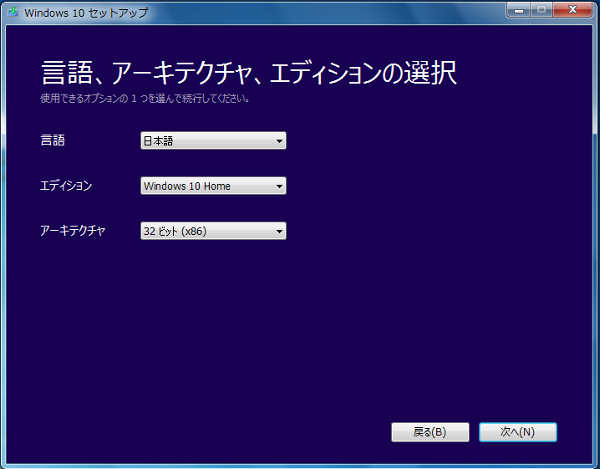Click the エディション field label
The width and height of the screenshot is (600, 469).
click(65, 186)
